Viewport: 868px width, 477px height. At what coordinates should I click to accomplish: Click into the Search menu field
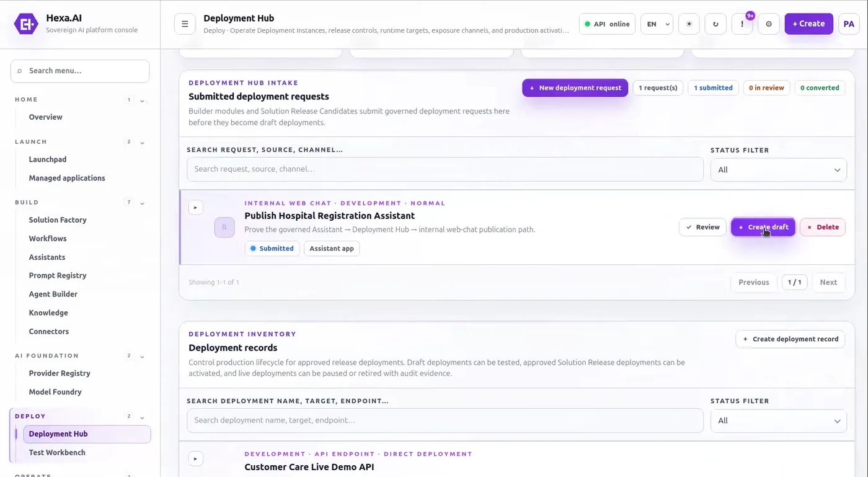(x=80, y=71)
